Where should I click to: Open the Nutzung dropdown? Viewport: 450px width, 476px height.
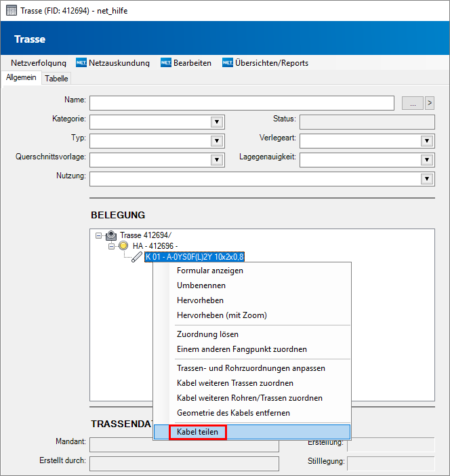[427, 179]
